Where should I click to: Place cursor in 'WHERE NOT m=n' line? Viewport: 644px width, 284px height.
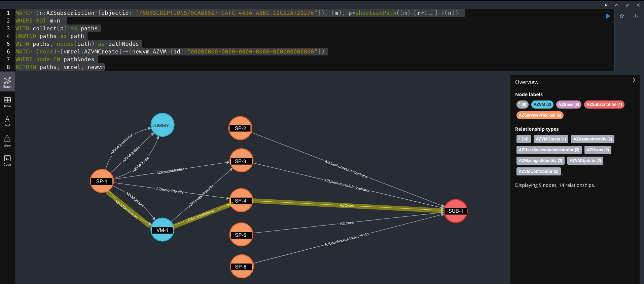pos(38,21)
